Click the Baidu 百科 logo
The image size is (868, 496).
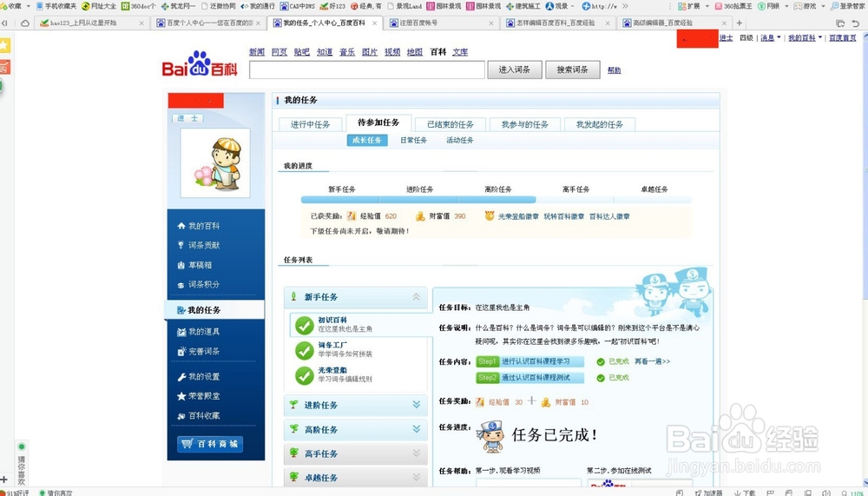200,63
